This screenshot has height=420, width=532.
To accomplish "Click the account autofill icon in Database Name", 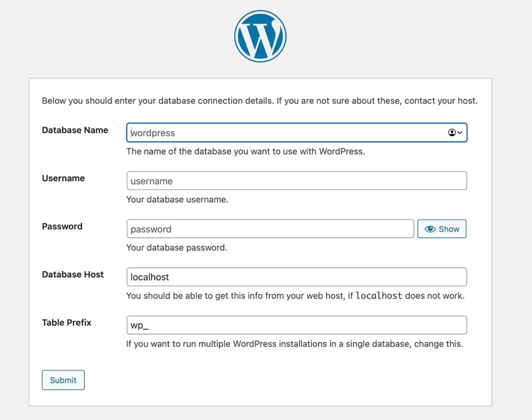I will [x=451, y=133].
